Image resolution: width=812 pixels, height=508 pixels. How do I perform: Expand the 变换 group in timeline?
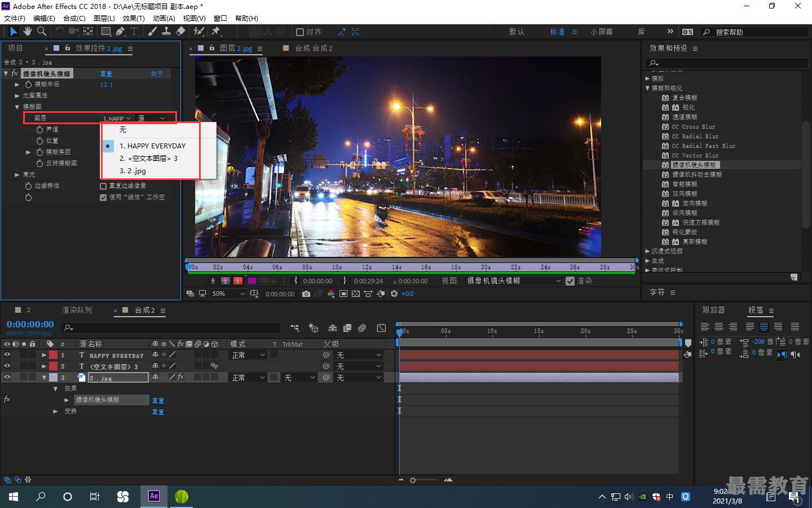coord(55,411)
